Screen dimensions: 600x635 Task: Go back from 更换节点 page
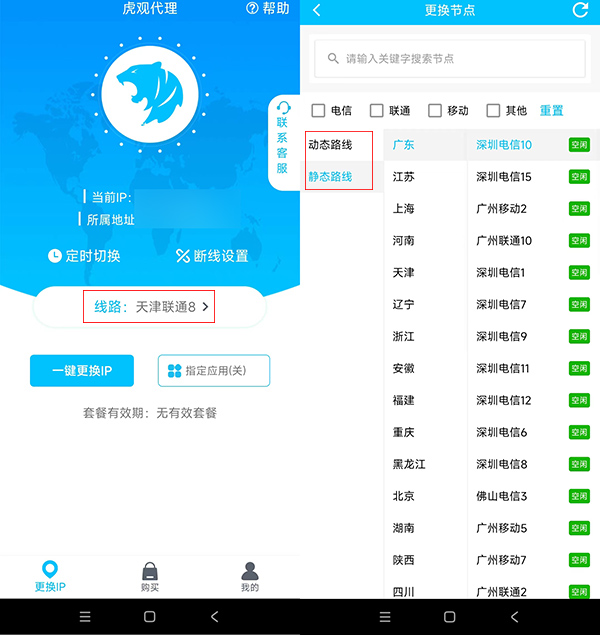(317, 10)
